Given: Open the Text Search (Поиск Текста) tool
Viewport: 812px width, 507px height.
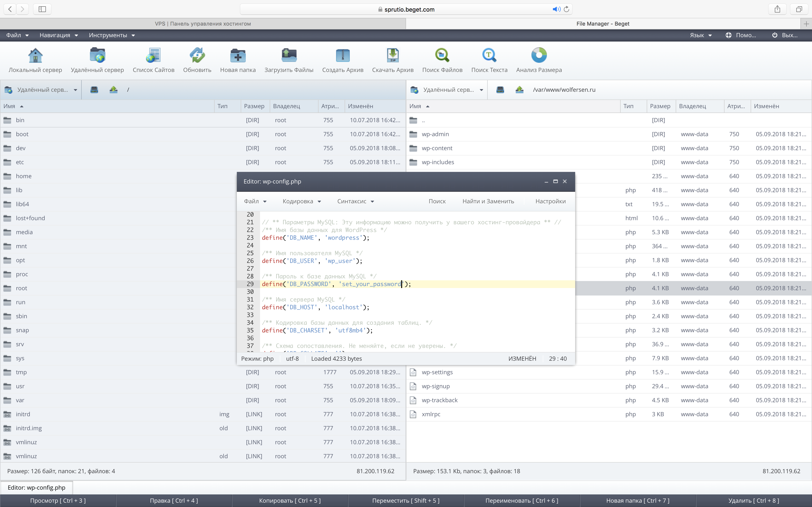Looking at the screenshot, I should (x=489, y=56).
